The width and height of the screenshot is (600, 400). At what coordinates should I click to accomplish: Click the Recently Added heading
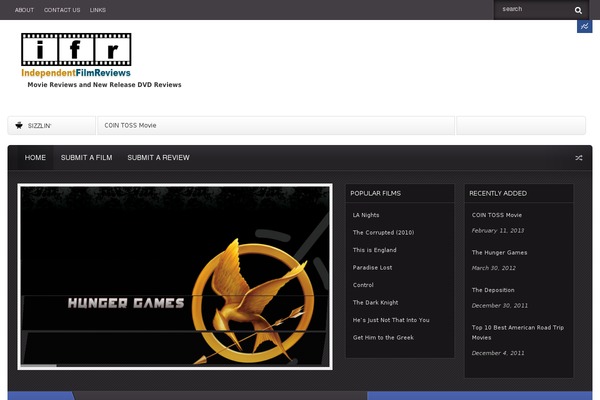[498, 193]
